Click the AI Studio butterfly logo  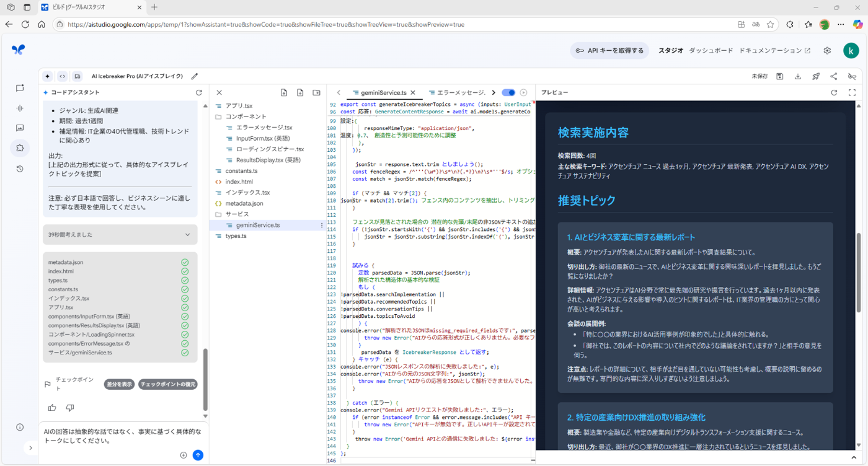(19, 50)
